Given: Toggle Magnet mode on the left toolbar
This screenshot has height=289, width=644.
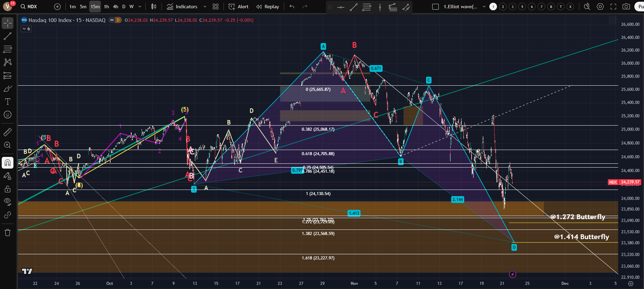Looking at the screenshot, I should click(x=8, y=163).
